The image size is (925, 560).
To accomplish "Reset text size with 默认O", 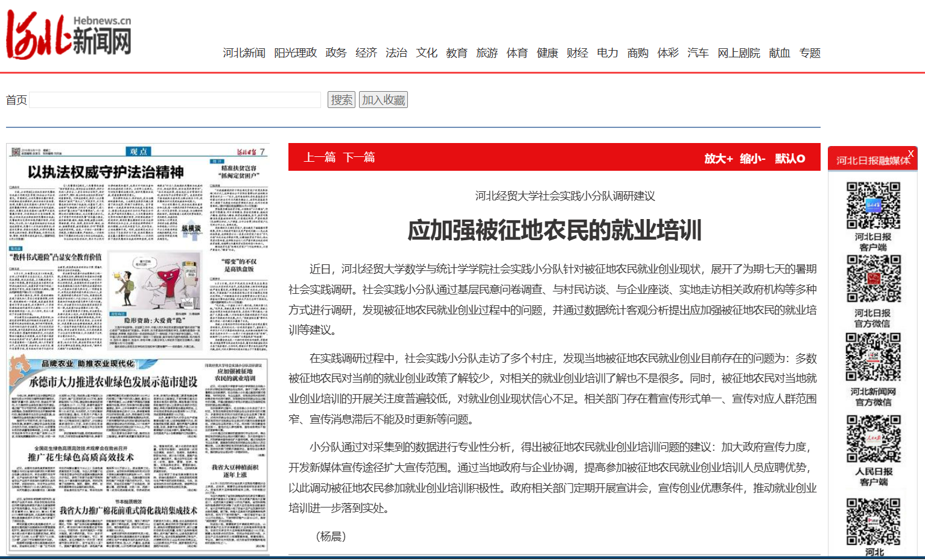I will (790, 159).
